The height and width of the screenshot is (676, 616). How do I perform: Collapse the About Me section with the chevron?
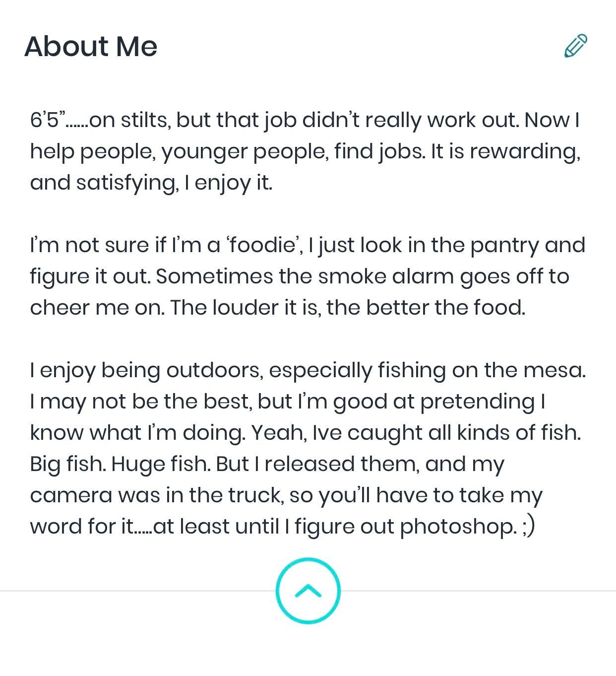[308, 591]
